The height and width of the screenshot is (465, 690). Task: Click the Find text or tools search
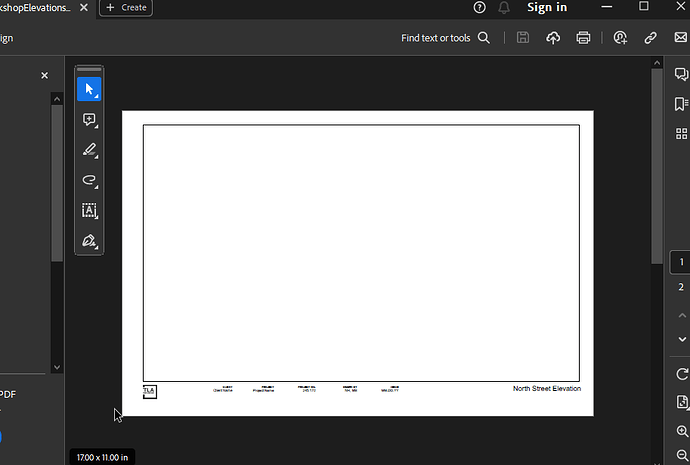(445, 38)
